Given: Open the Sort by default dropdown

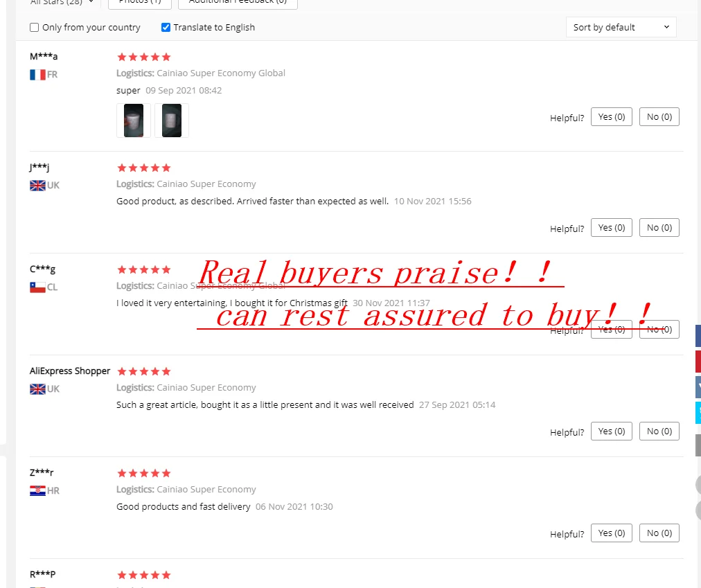Looking at the screenshot, I should click(621, 27).
